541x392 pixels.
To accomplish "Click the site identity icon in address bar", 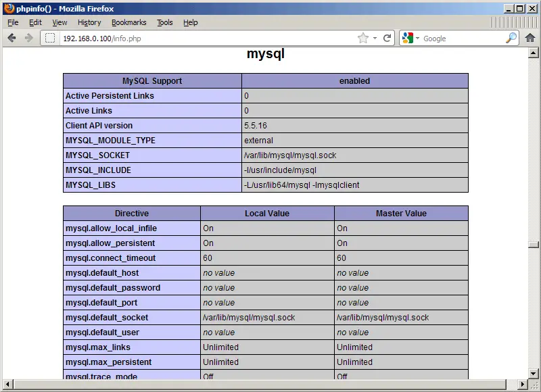I will 50,39.
